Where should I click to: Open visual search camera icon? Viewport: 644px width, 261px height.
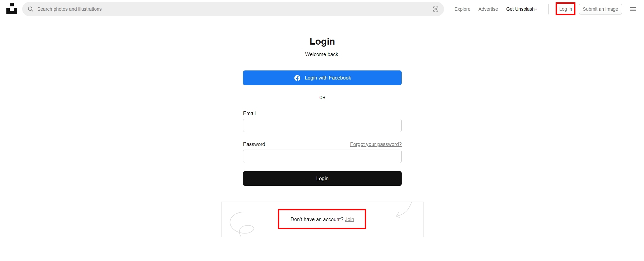(x=435, y=9)
